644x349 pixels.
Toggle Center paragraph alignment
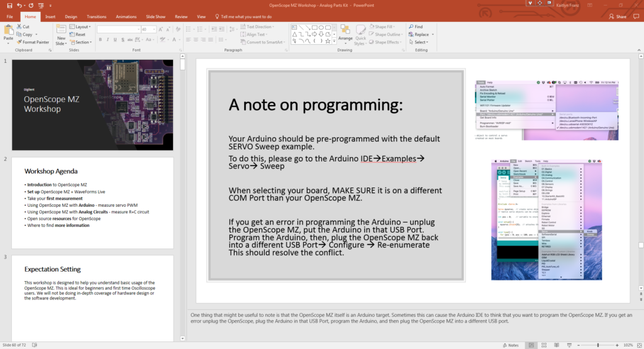pos(196,40)
